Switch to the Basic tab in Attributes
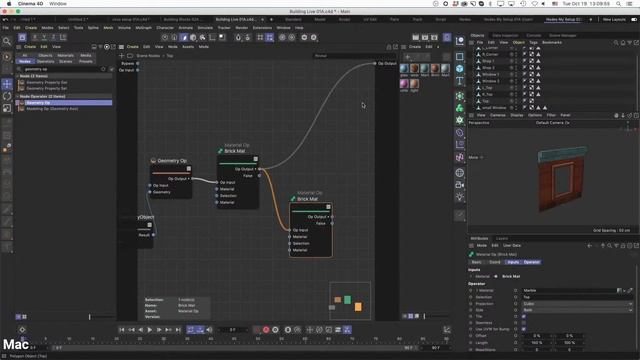Image resolution: width=640 pixels, height=360 pixels. (x=476, y=262)
